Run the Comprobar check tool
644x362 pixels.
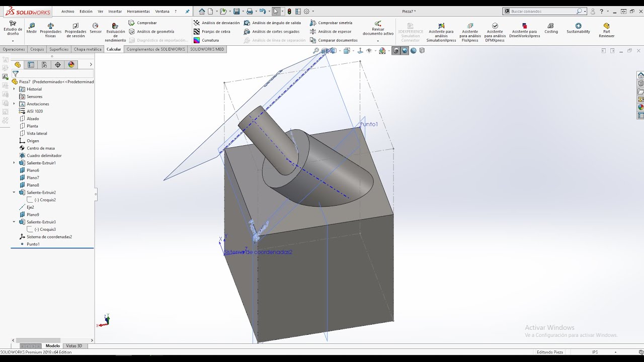142,23
